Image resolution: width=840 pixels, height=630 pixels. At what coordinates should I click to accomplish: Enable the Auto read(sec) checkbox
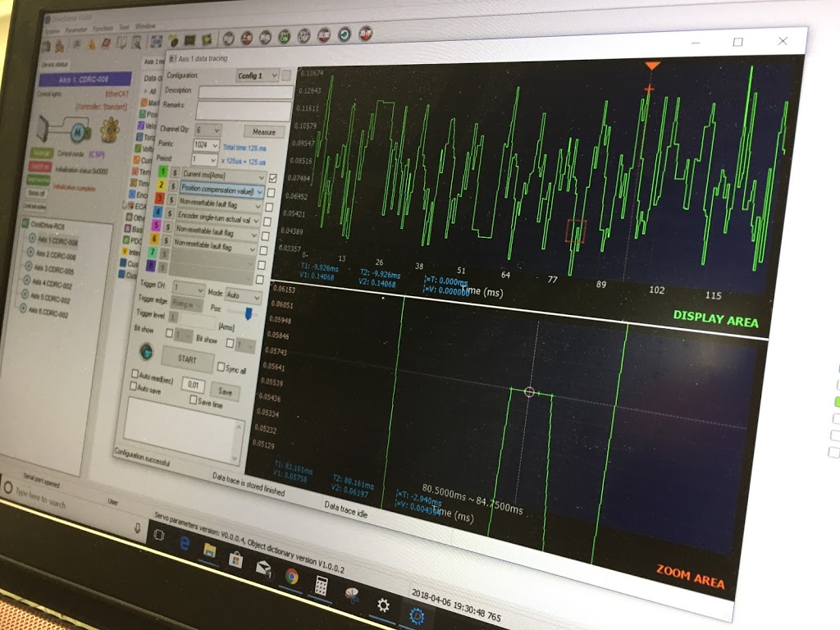(x=135, y=373)
